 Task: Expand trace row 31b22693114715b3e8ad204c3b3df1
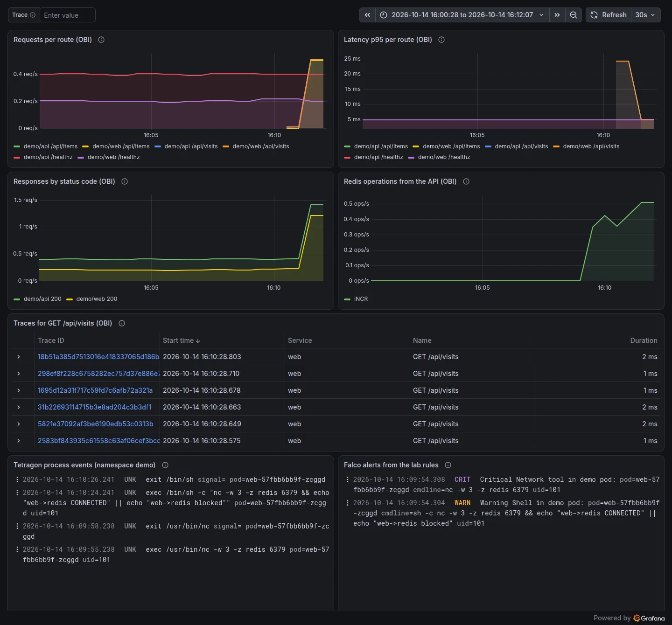(x=19, y=407)
